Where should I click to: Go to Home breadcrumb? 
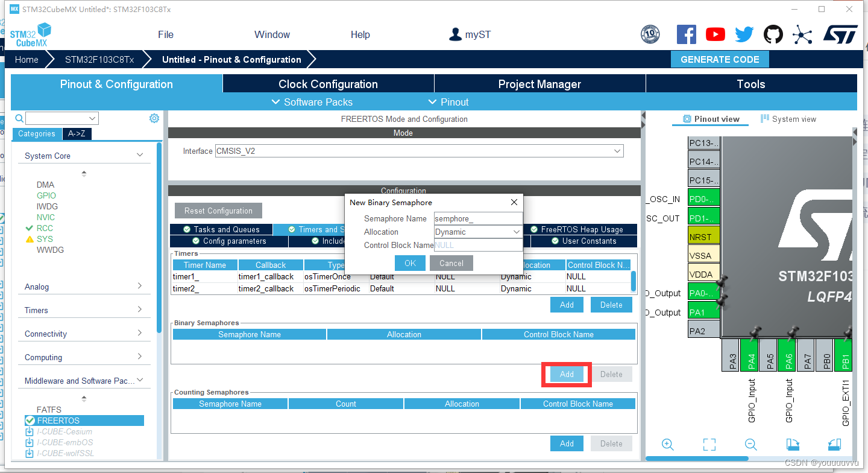(x=27, y=59)
